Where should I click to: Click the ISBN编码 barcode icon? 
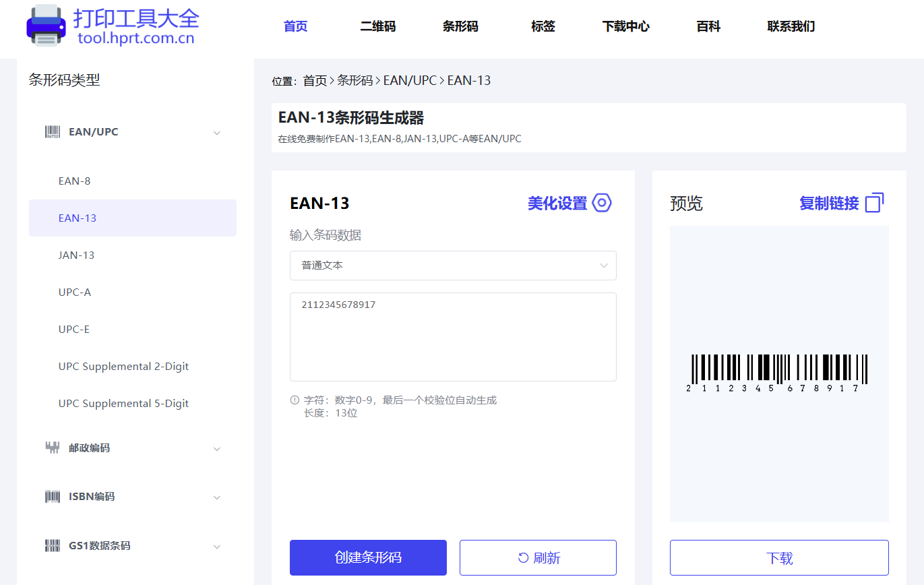pos(53,497)
